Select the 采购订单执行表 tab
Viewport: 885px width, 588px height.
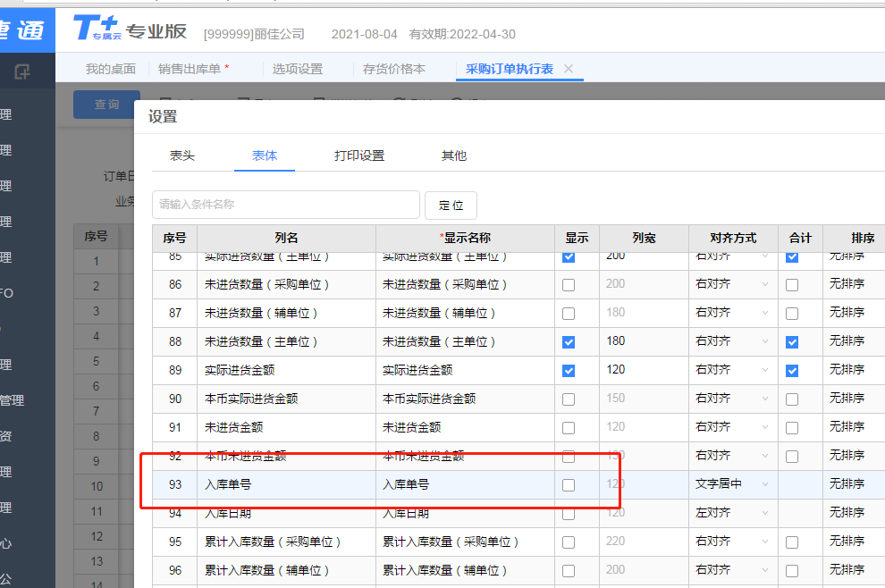tap(510, 69)
